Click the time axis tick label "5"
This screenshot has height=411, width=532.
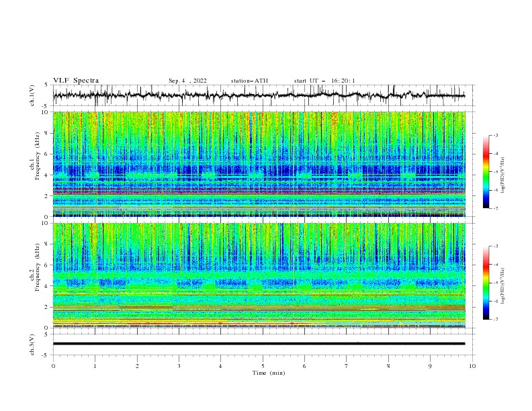[263, 366]
